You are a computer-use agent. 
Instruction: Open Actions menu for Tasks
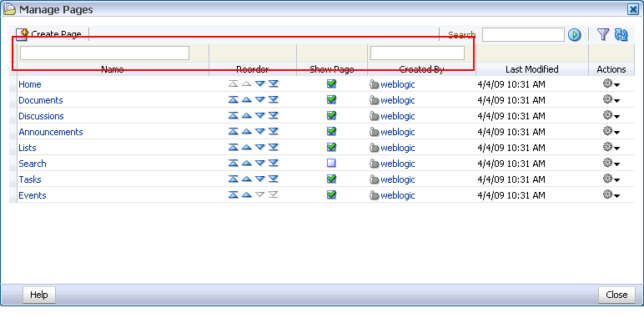[x=611, y=179]
